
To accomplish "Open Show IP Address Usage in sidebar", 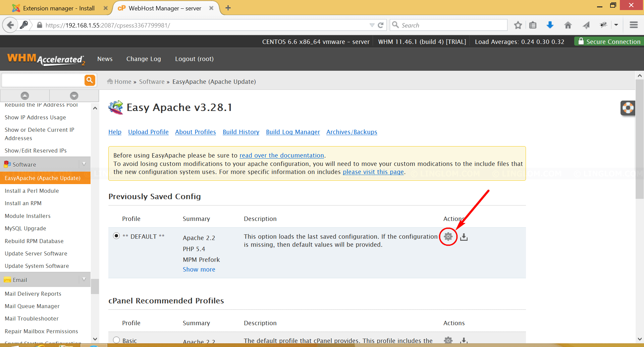I will click(x=35, y=117).
